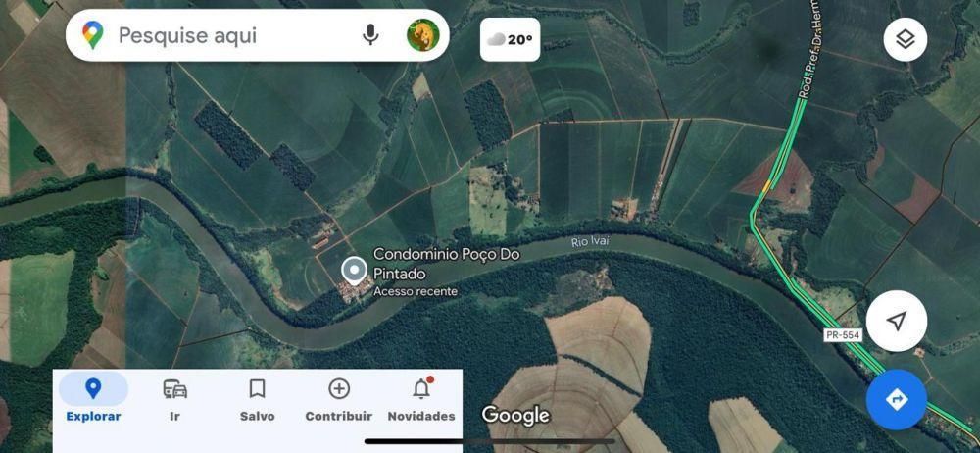
Task: Switch to the Ir tab
Action: tap(175, 400)
